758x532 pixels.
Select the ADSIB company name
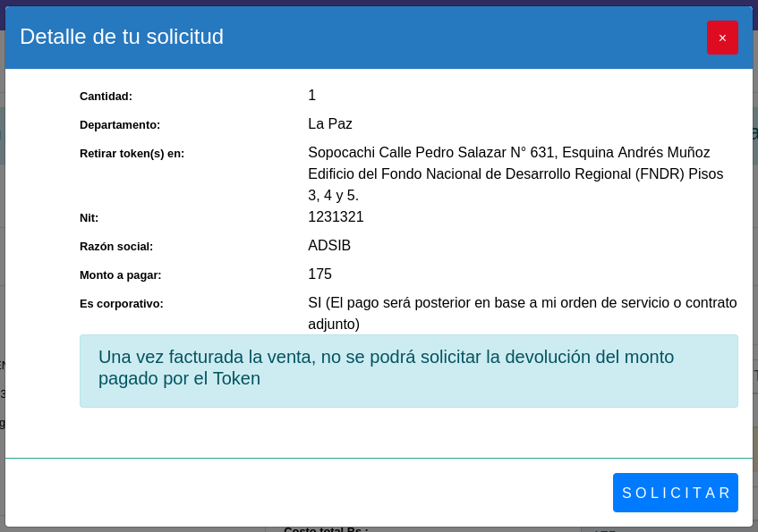329,246
